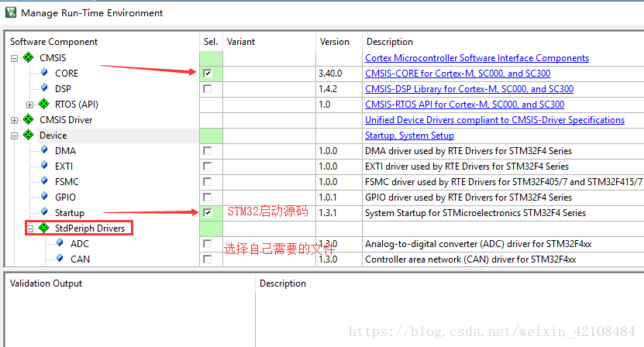Click the Software Component column header

53,42
